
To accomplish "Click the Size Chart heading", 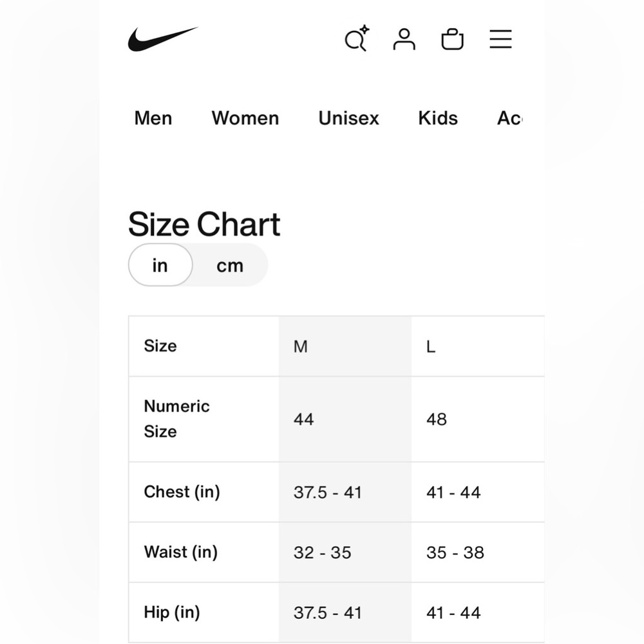I will click(x=204, y=224).
